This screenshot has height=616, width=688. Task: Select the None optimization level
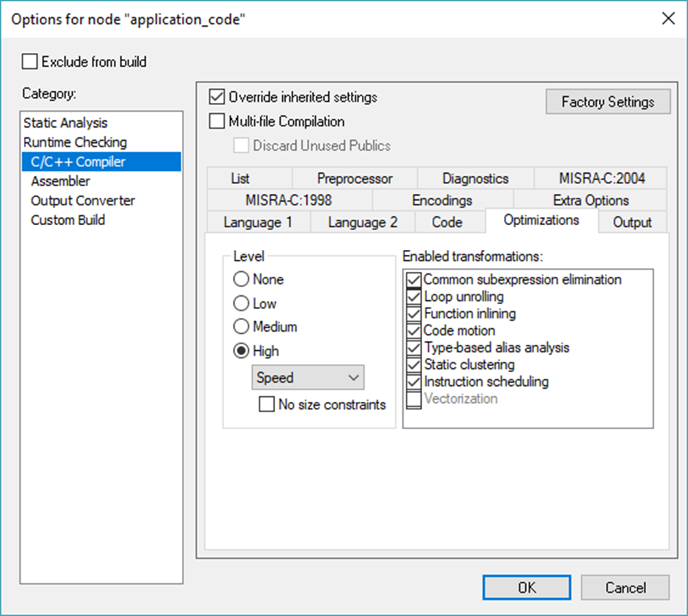pyautogui.click(x=241, y=280)
